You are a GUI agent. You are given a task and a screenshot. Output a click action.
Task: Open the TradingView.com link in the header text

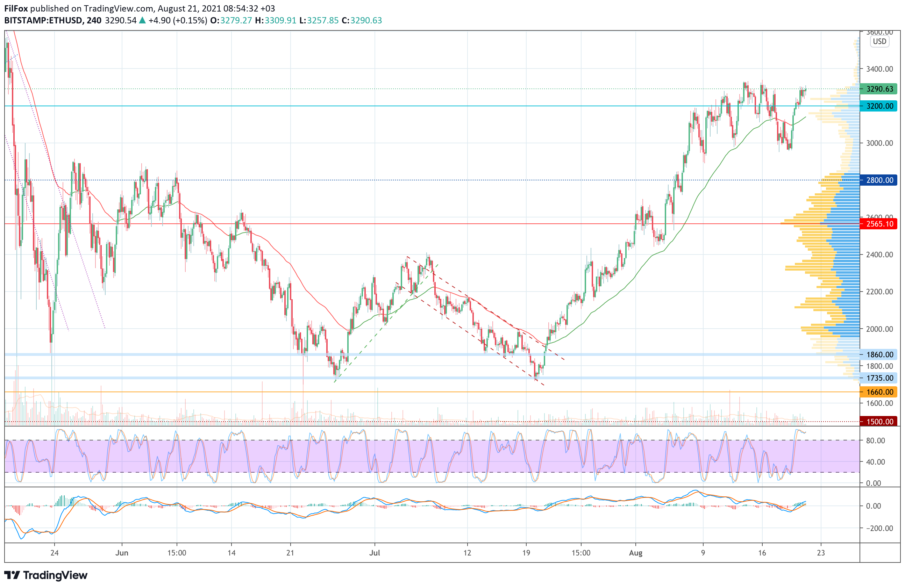point(119,8)
